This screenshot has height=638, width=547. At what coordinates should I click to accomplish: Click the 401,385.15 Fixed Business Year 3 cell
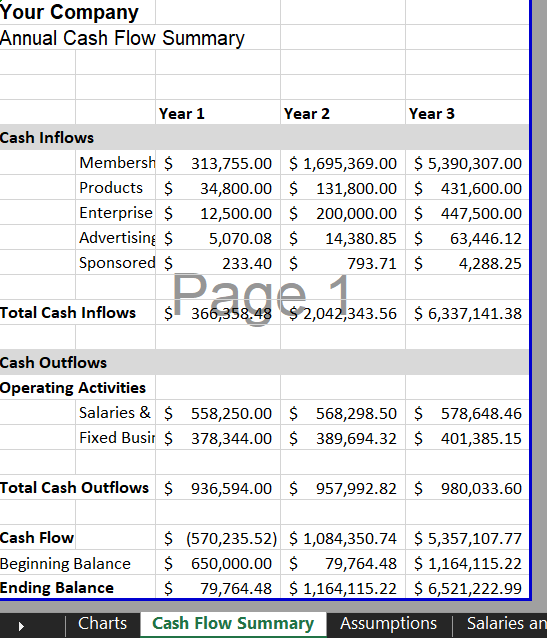coord(467,438)
